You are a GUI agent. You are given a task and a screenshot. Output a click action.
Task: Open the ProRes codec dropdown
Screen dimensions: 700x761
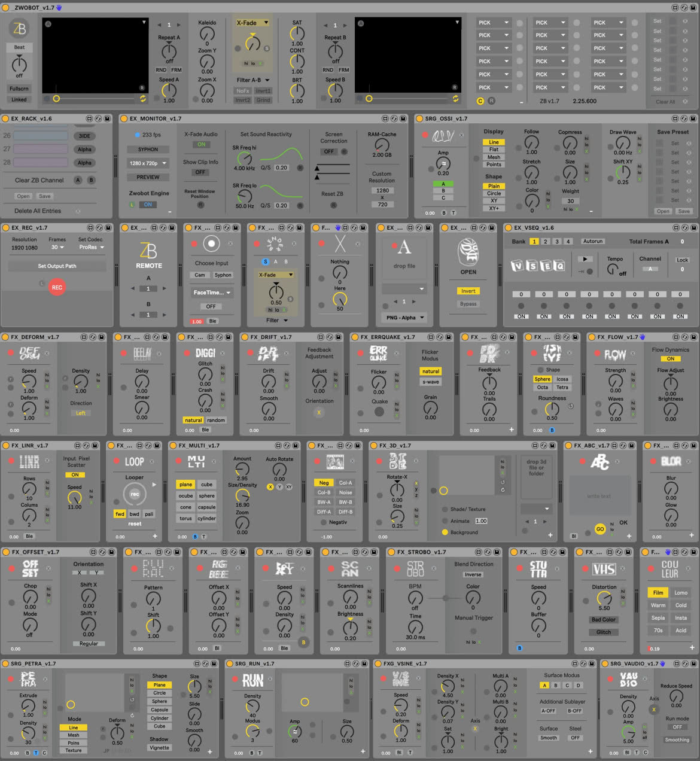pos(92,247)
